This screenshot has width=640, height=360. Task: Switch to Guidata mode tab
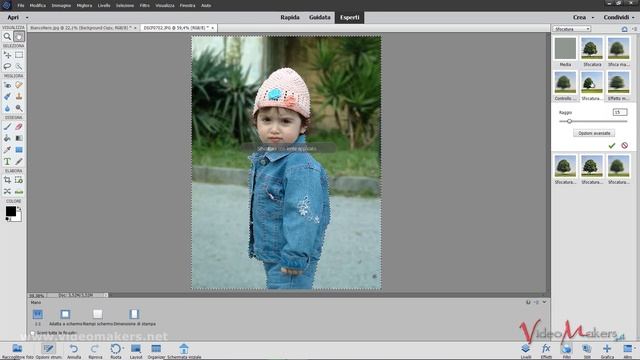pos(320,18)
